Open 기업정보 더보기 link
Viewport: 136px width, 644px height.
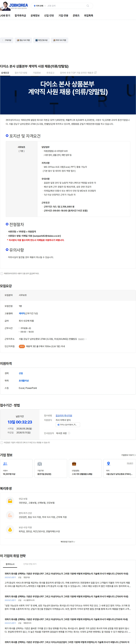click(x=128, y=455)
